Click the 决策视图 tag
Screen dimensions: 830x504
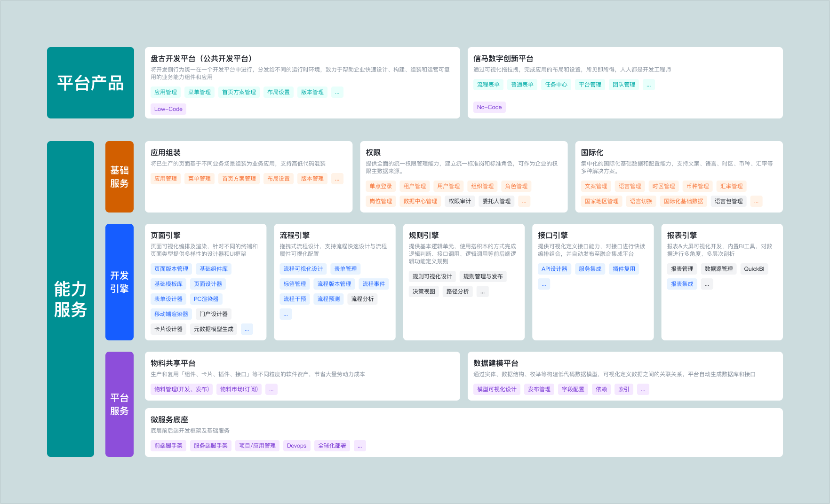[424, 291]
